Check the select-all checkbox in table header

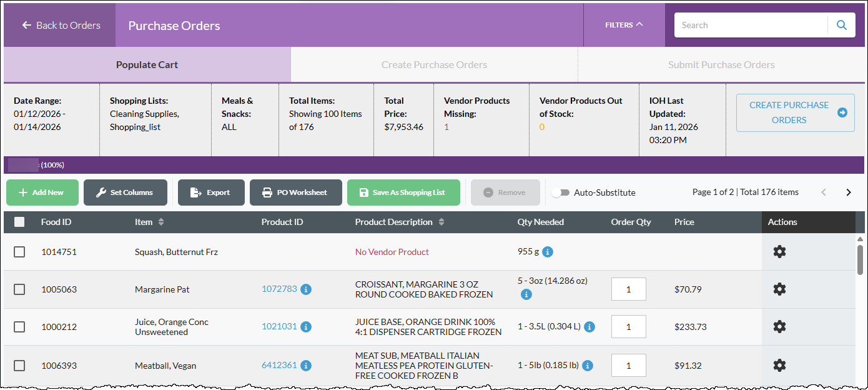pyautogui.click(x=19, y=222)
